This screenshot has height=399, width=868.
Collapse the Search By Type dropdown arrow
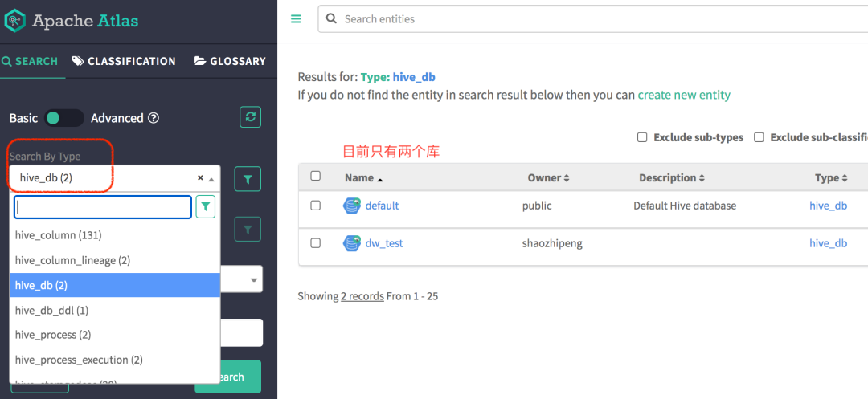point(211,179)
